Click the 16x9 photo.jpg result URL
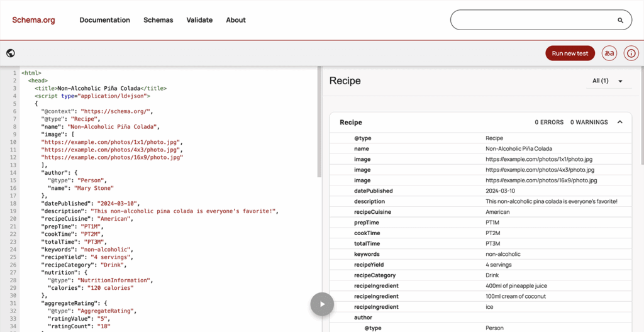 pos(541,180)
